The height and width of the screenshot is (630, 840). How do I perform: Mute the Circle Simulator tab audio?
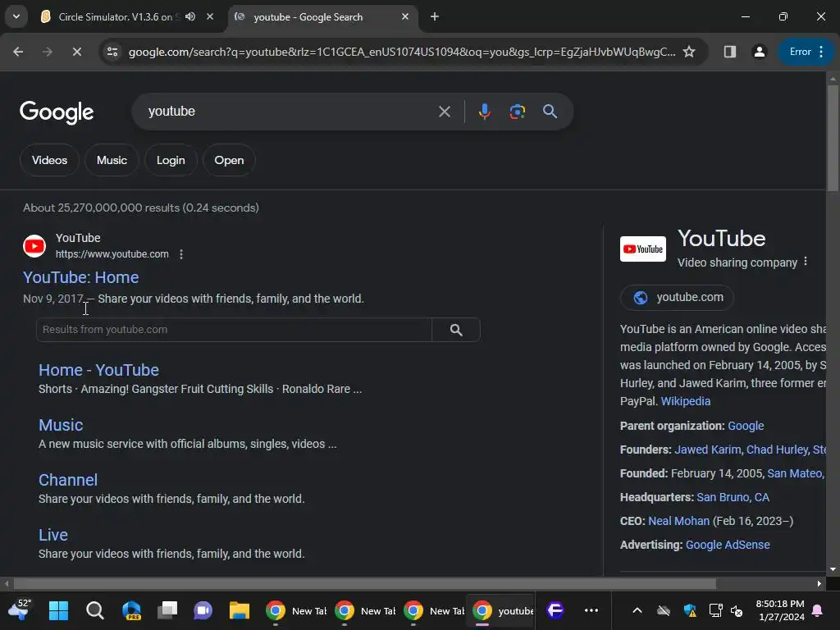click(x=190, y=16)
